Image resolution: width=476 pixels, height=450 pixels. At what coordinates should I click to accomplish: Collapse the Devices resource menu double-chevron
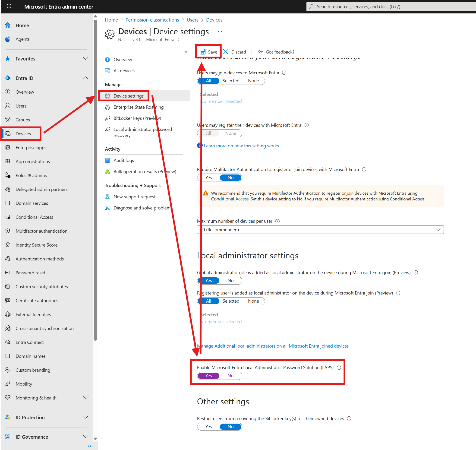click(186, 52)
